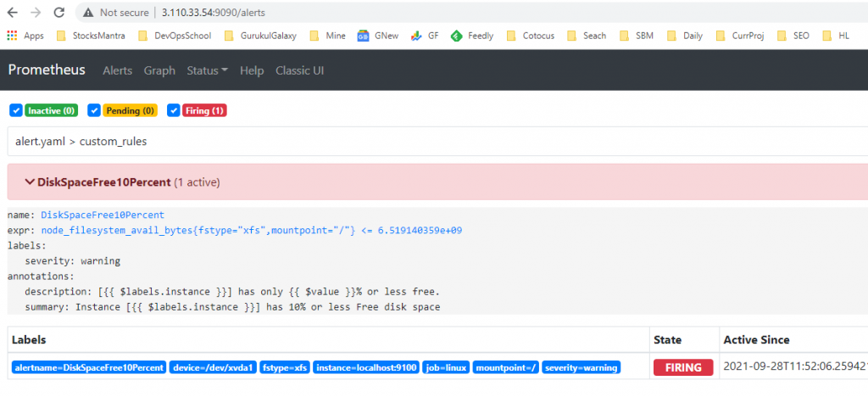
Task: Collapse the DiskSpaceFree10Percent alert chevron
Action: 31,182
